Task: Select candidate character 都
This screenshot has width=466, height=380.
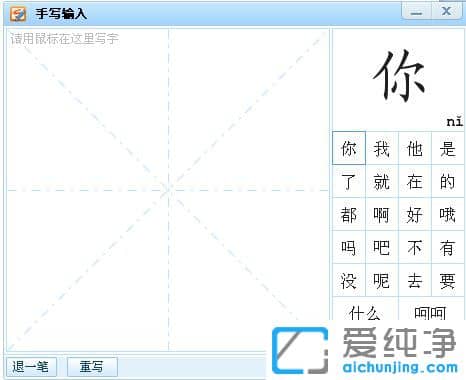Action: coord(349,214)
